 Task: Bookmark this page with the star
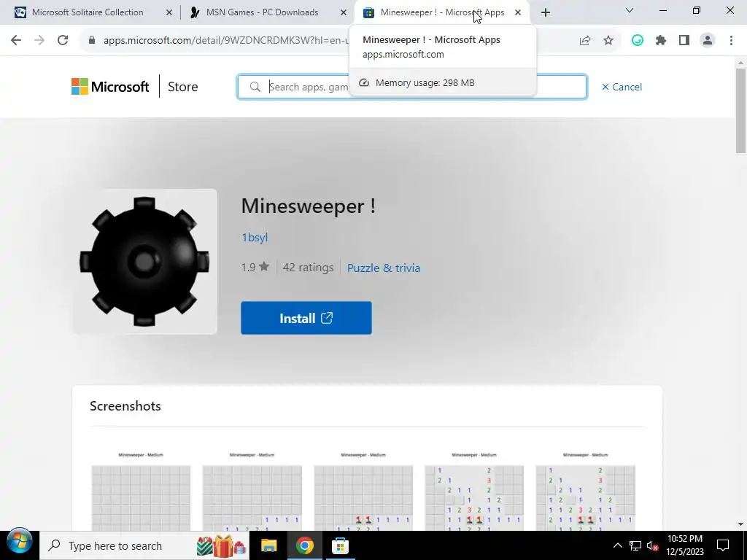pos(608,41)
